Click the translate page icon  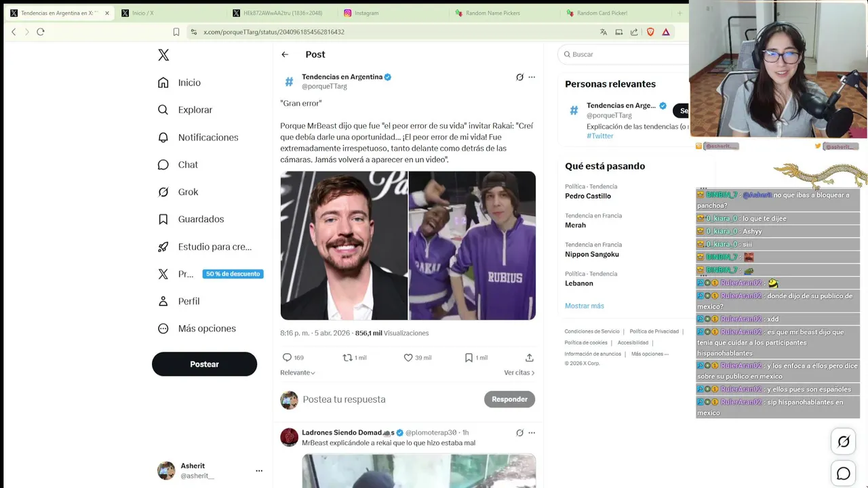click(604, 32)
